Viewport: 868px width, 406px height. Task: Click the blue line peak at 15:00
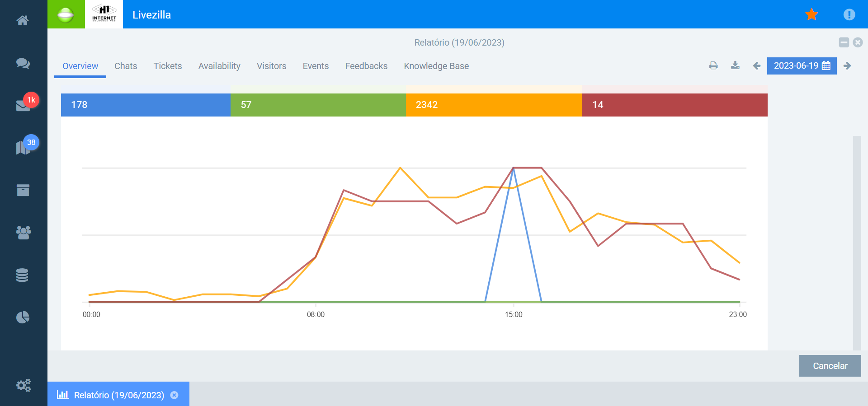(514, 168)
